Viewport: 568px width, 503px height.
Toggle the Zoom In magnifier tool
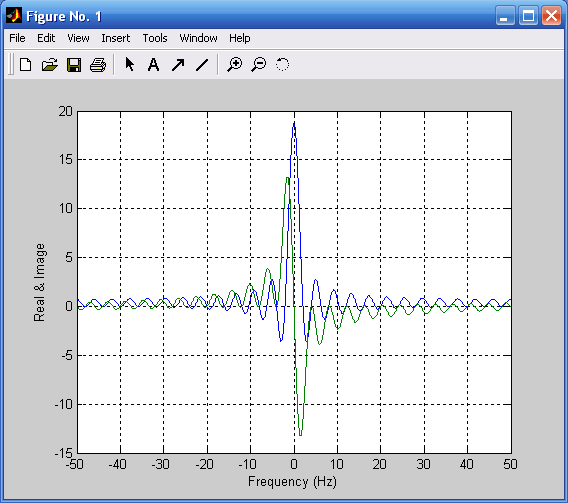(234, 65)
